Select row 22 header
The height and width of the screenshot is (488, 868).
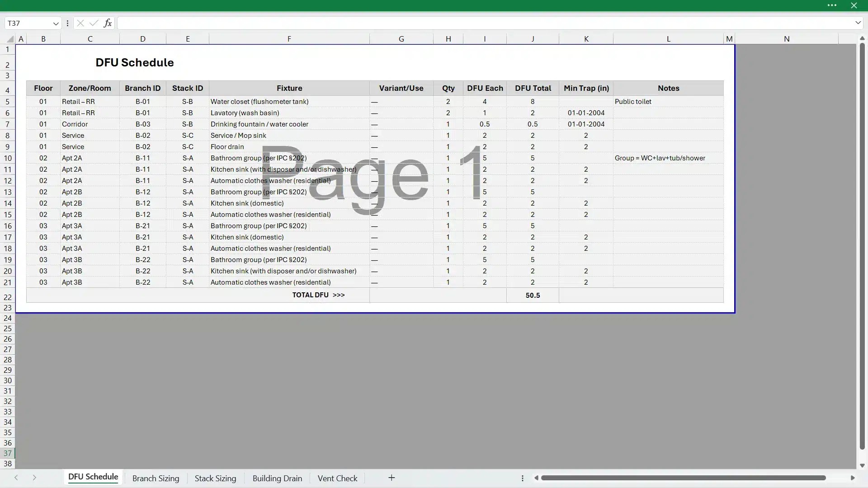[8, 297]
